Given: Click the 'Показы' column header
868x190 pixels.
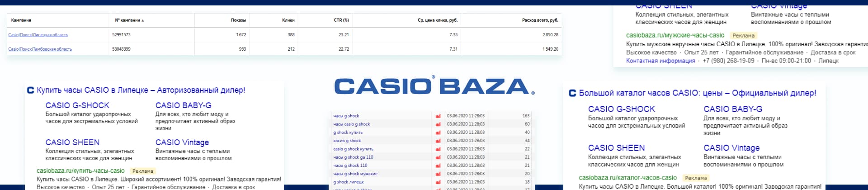Looking at the screenshot, I should tap(238, 20).
